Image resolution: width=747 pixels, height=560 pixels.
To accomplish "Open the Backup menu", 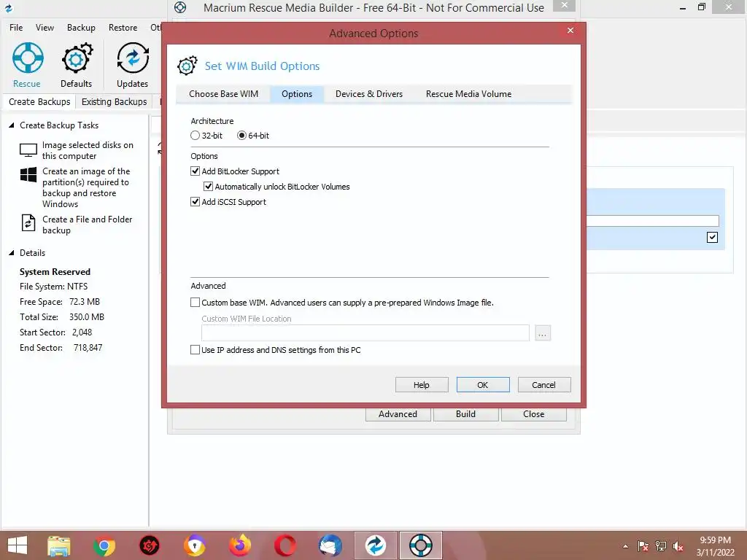I will pyautogui.click(x=81, y=28).
